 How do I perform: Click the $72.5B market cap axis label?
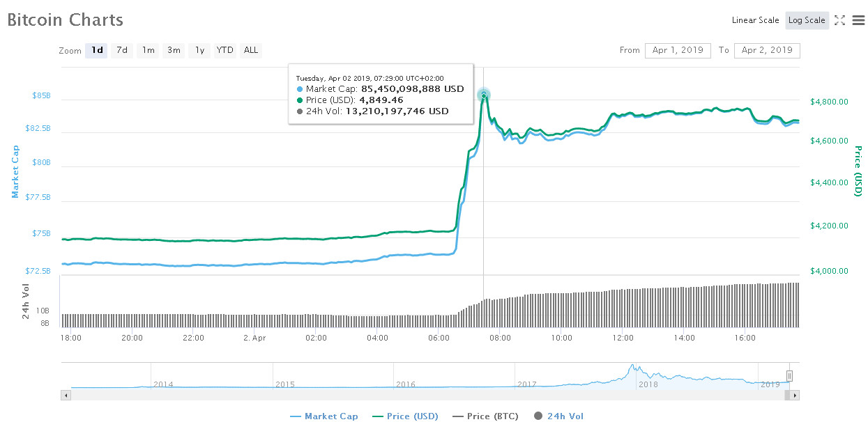[38, 271]
